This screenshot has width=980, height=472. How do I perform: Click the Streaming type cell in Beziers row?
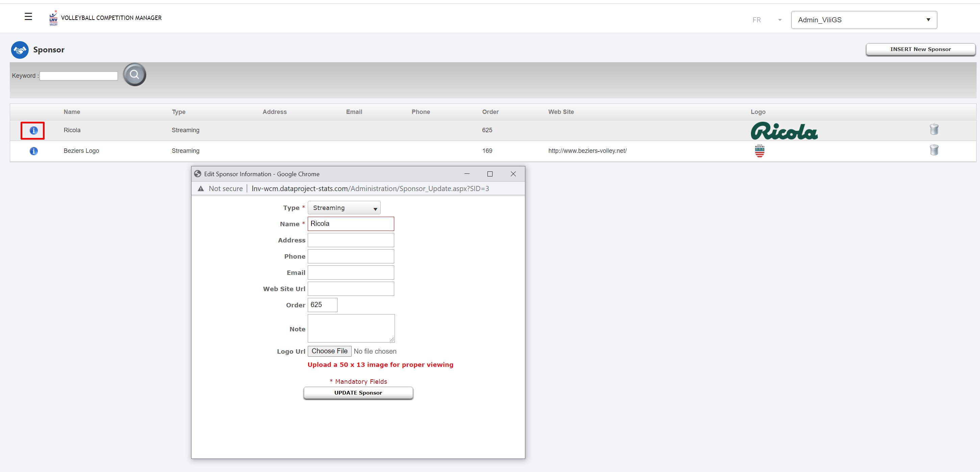click(185, 151)
